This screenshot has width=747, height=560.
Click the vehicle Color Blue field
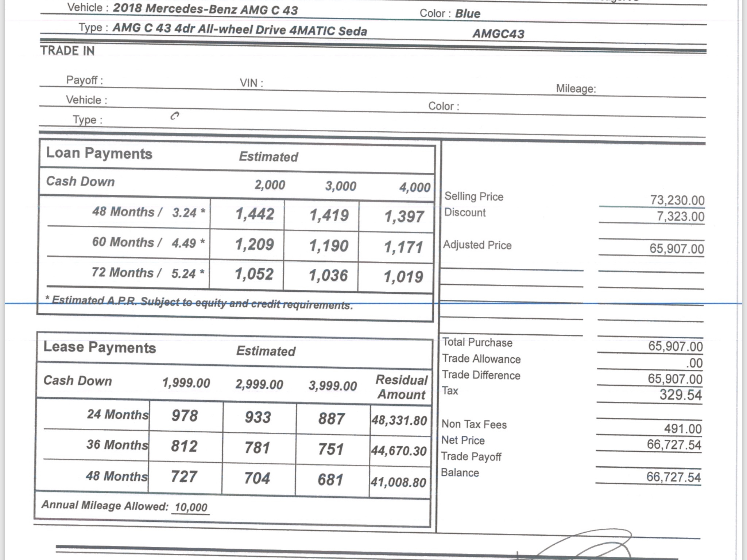(467, 13)
